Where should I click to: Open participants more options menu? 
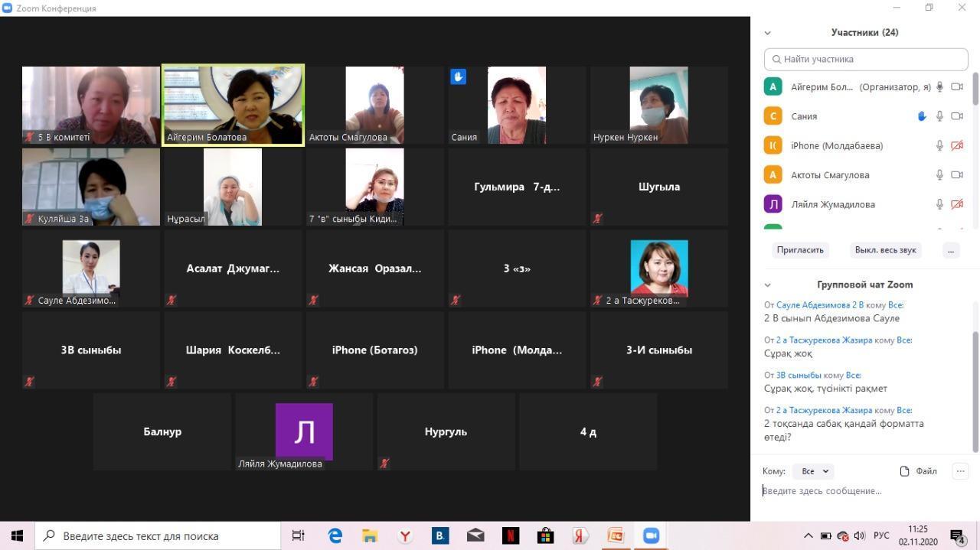[x=950, y=250]
